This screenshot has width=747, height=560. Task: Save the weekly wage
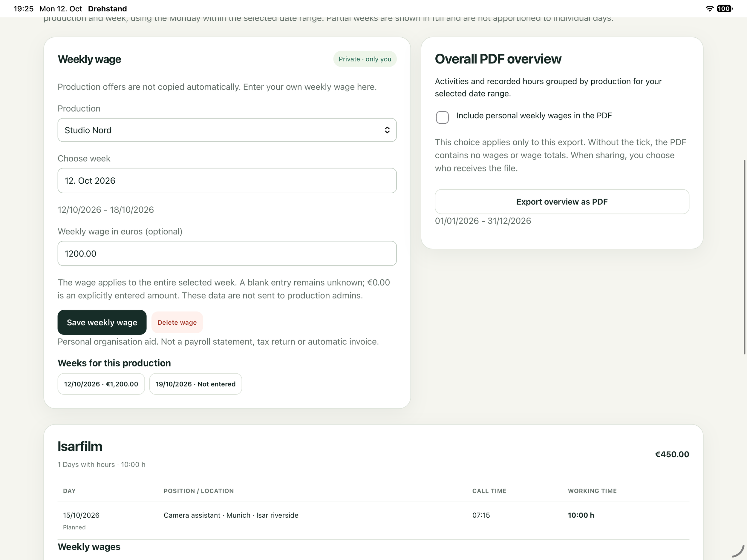(102, 322)
